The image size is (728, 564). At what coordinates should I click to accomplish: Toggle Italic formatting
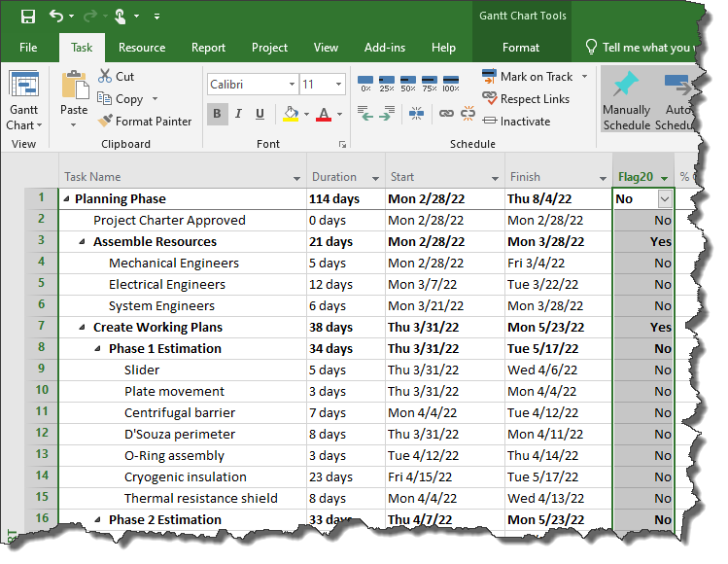coord(239,114)
